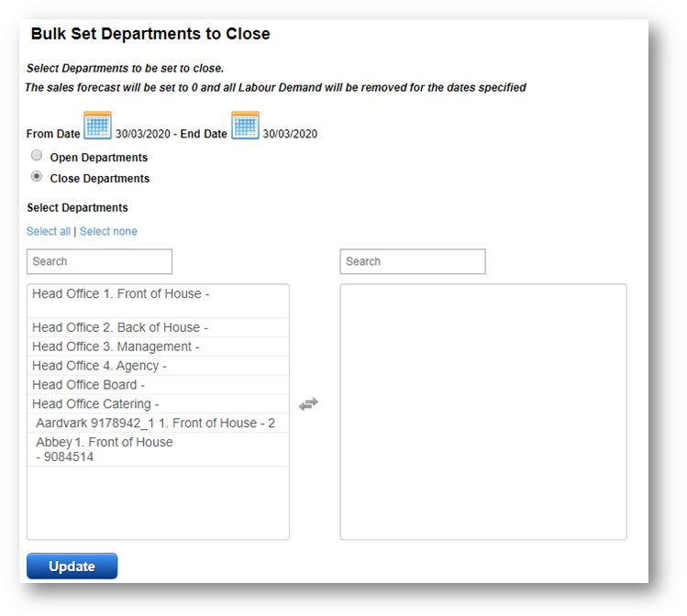Pick Abbey 1. Front of House entry
The height and width of the screenshot is (616, 687).
coord(104,448)
